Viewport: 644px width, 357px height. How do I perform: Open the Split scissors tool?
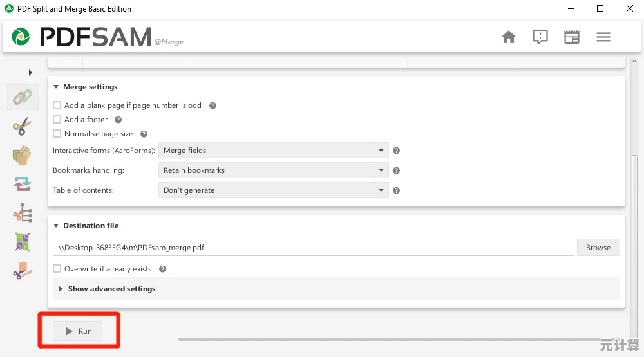click(x=23, y=126)
